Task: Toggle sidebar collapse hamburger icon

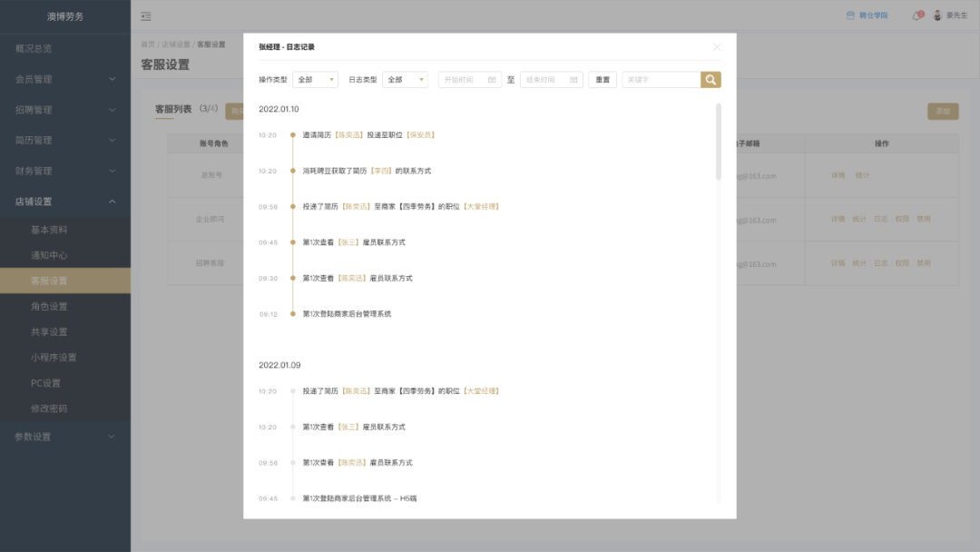Action: pyautogui.click(x=145, y=16)
